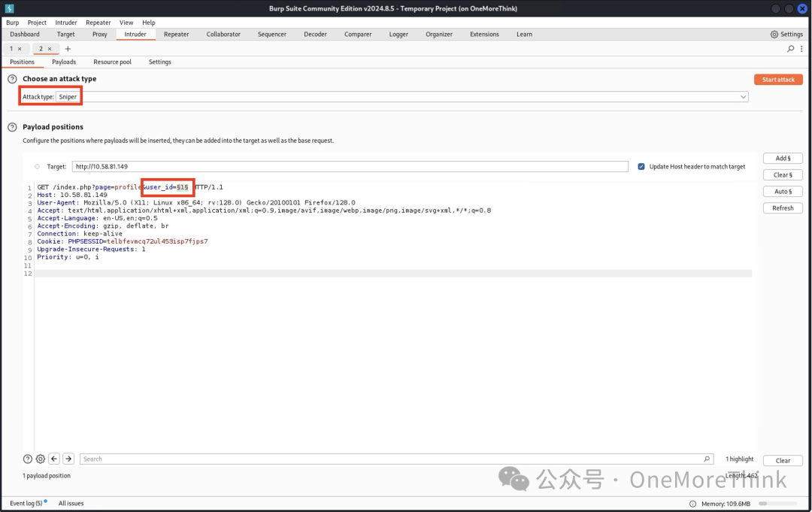Open the Intruder menu
This screenshot has height=512, width=812.
coord(66,23)
